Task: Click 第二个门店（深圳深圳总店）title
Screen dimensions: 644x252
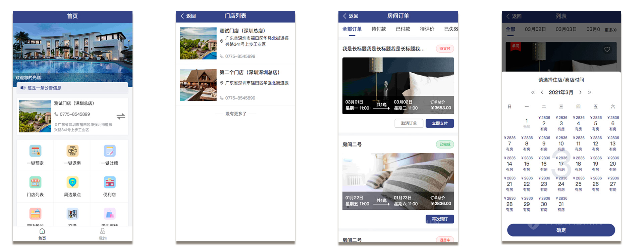Action: pyautogui.click(x=250, y=72)
